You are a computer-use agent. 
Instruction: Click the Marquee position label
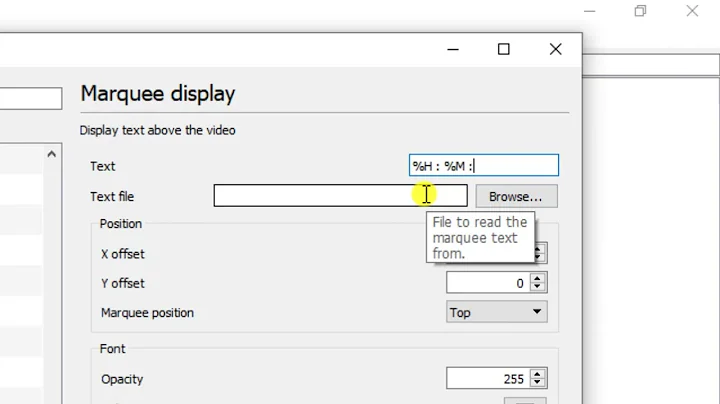point(147,313)
